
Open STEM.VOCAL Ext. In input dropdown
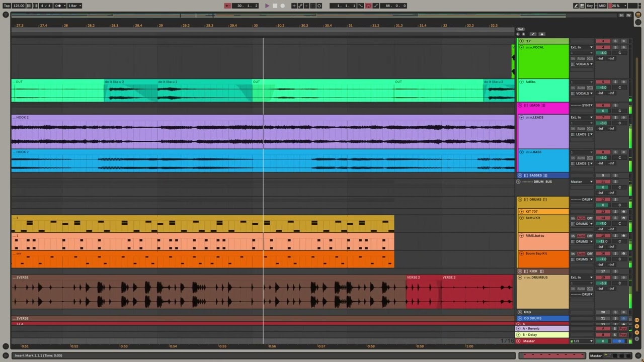click(582, 47)
